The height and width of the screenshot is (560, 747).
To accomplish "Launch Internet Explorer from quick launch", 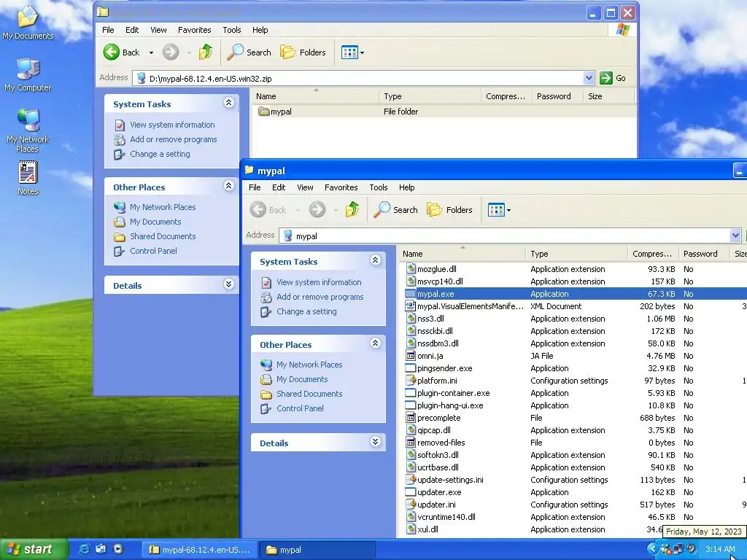I will [x=84, y=550].
